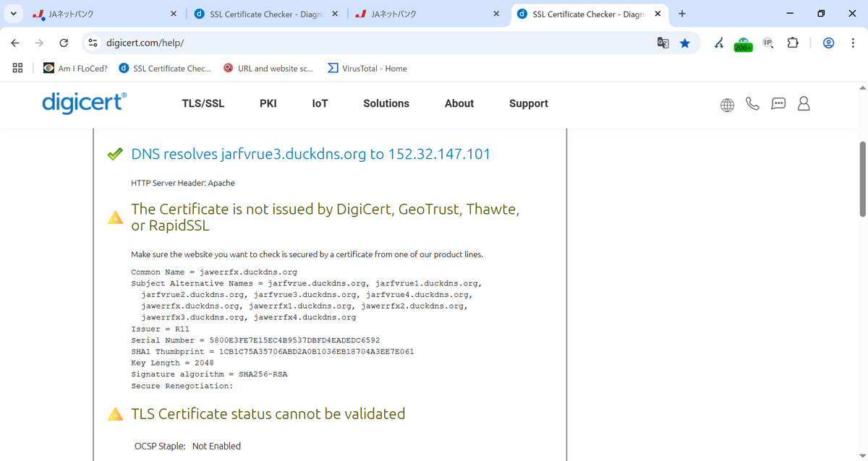Click 'OCSP Staple: Not Enabled' text

[188, 446]
